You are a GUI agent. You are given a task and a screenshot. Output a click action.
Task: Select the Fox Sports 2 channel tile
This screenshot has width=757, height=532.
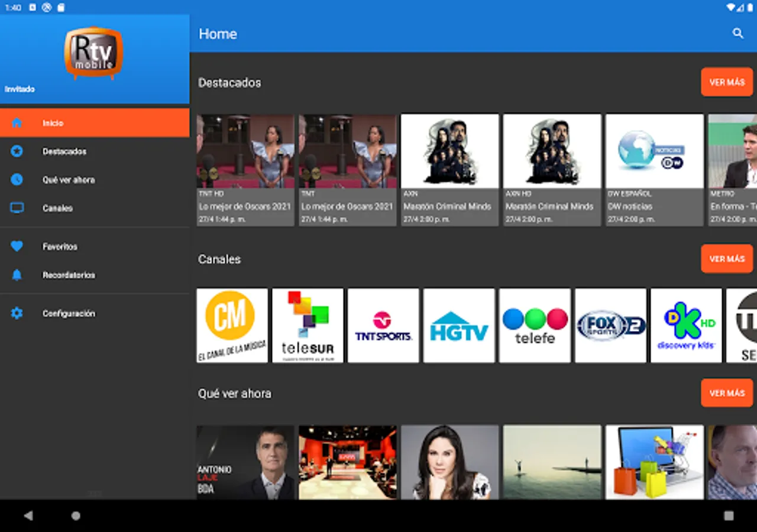click(610, 326)
